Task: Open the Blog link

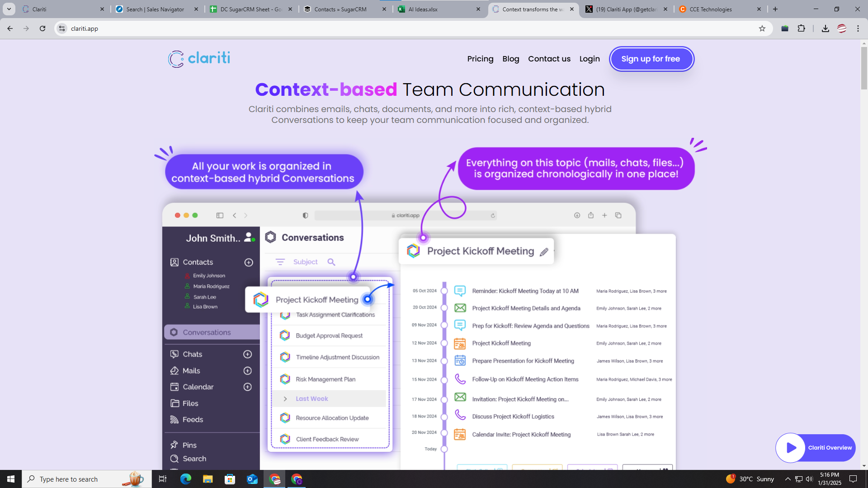Action: click(x=510, y=59)
